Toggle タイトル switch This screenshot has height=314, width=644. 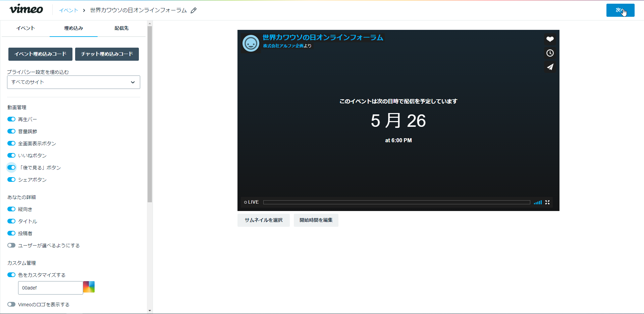11,221
